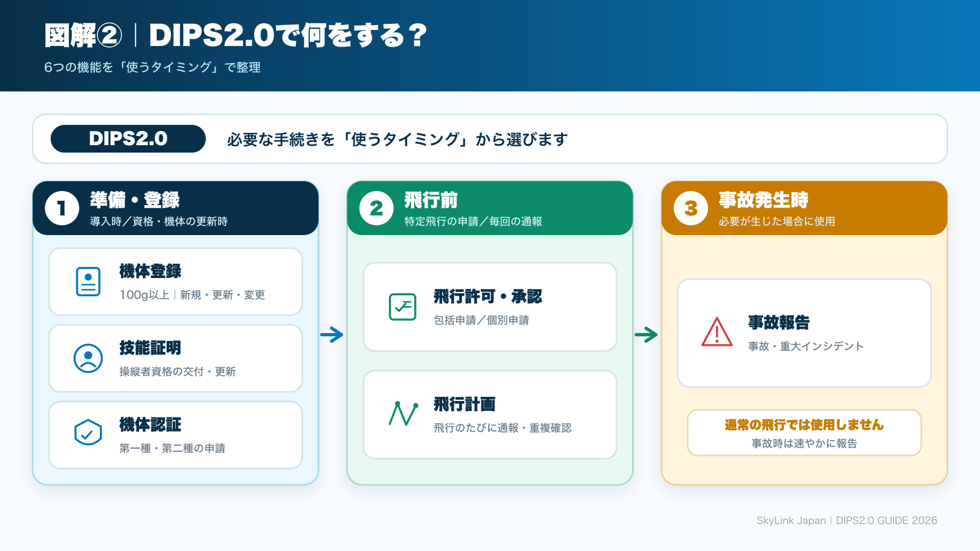Select the text 操縦者資格の交付・更新
This screenshot has width=980, height=551.
178,372
